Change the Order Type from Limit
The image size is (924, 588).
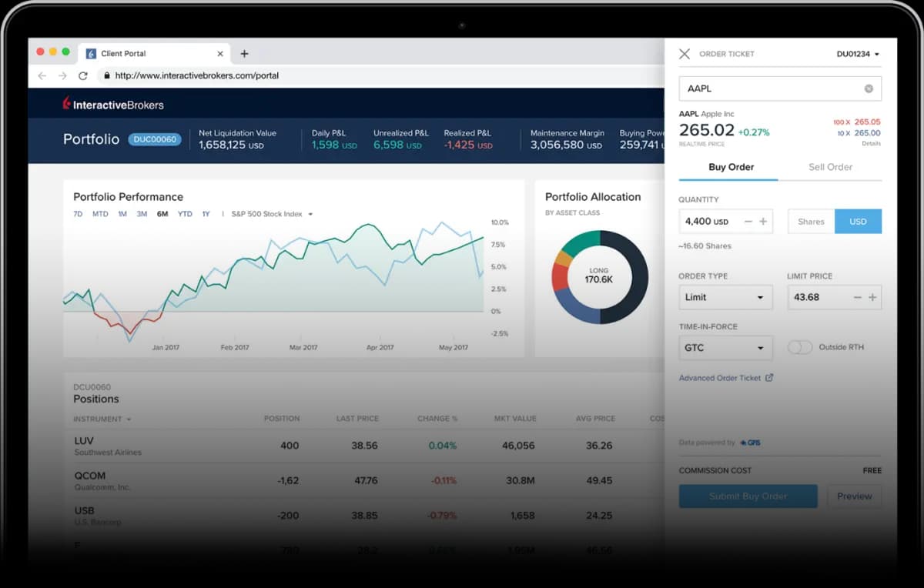pos(725,297)
